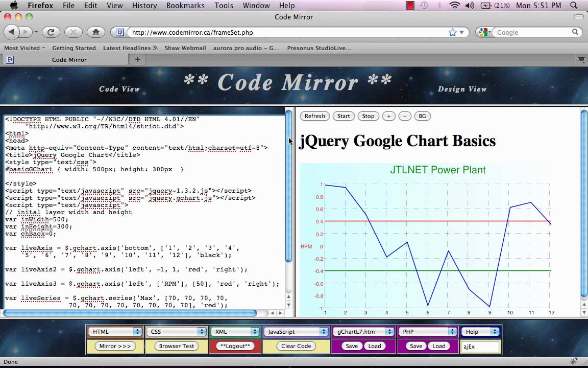Screen dimensions: 588x368
Task: Open the Edit menu
Action: click(x=90, y=5)
